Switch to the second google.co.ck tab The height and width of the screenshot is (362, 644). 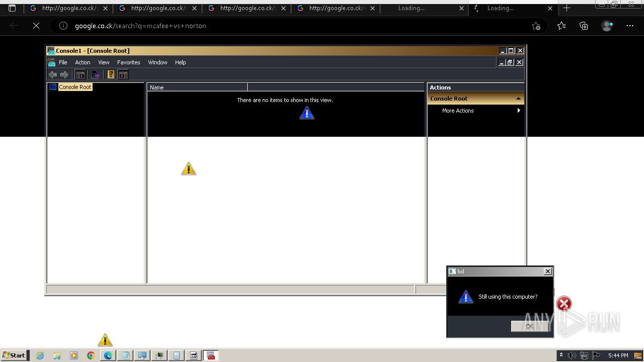pyautogui.click(x=157, y=8)
